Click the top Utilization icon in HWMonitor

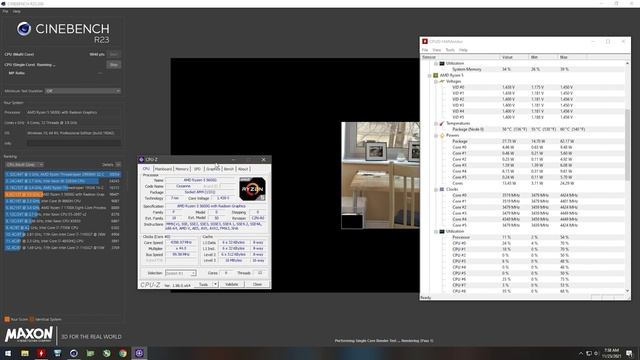point(442,64)
